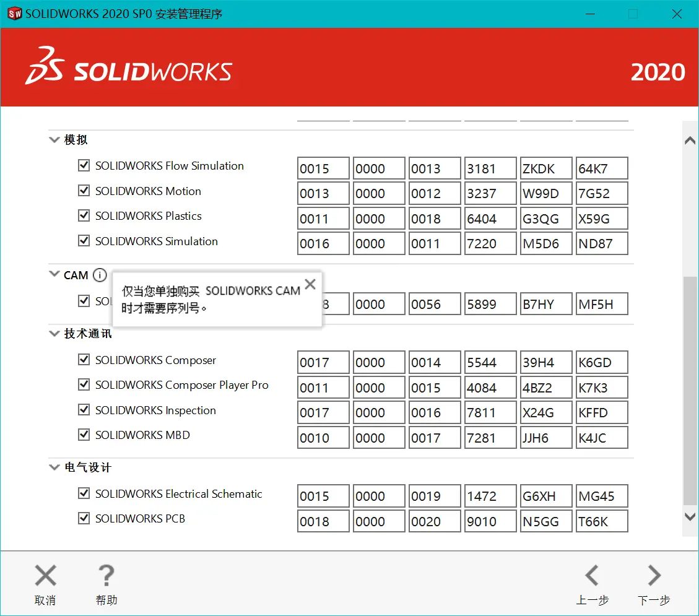Click PCB serial field T66K
699x616 pixels.
click(x=602, y=521)
